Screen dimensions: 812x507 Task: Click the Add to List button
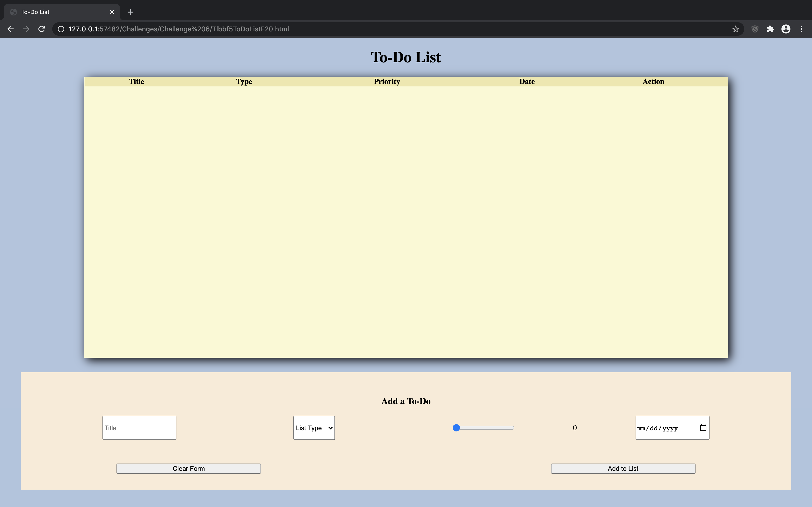point(623,468)
